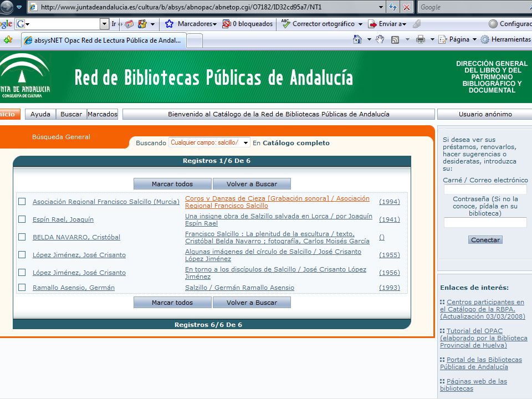Click the Google toolbar gadgets icon
This screenshot has height=399, width=532.
pyautogui.click(x=142, y=24)
